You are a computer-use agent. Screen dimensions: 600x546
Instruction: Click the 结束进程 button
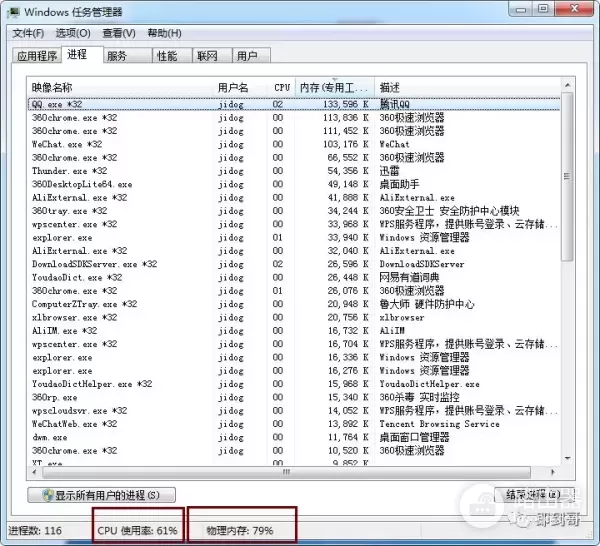pyautogui.click(x=534, y=494)
